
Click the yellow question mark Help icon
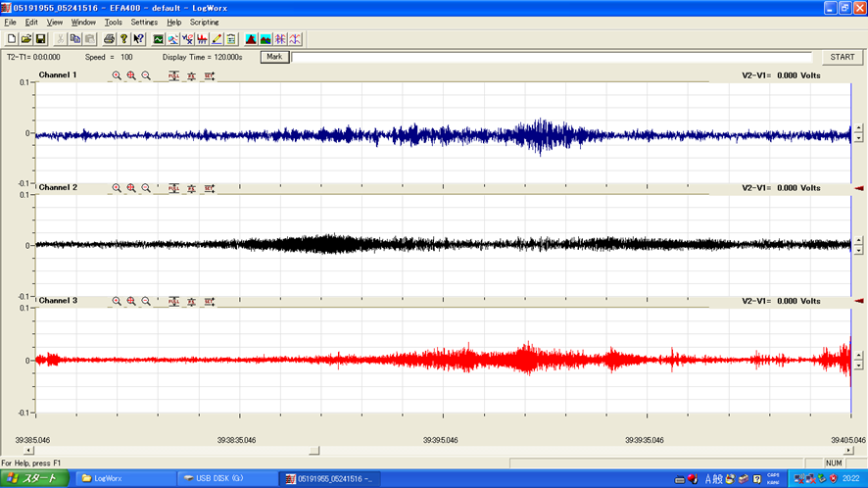(x=123, y=39)
